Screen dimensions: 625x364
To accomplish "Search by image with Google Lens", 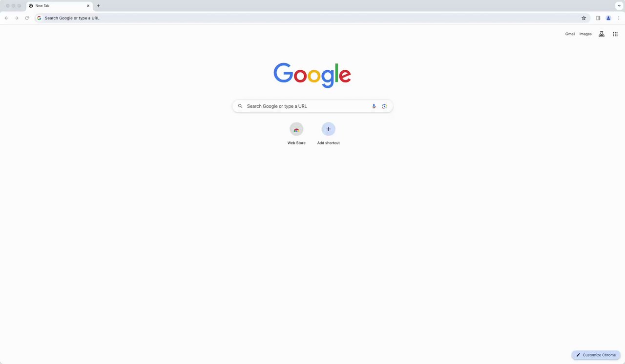I will coord(384,106).
